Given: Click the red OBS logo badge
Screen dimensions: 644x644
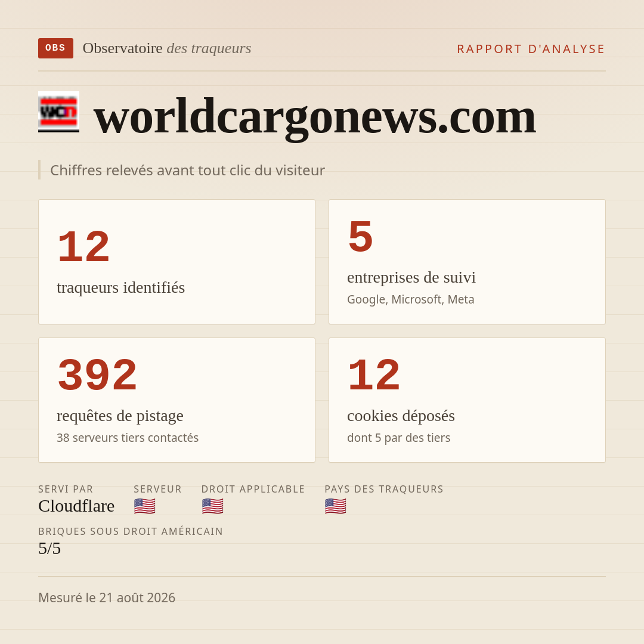Looking at the screenshot, I should [55, 48].
